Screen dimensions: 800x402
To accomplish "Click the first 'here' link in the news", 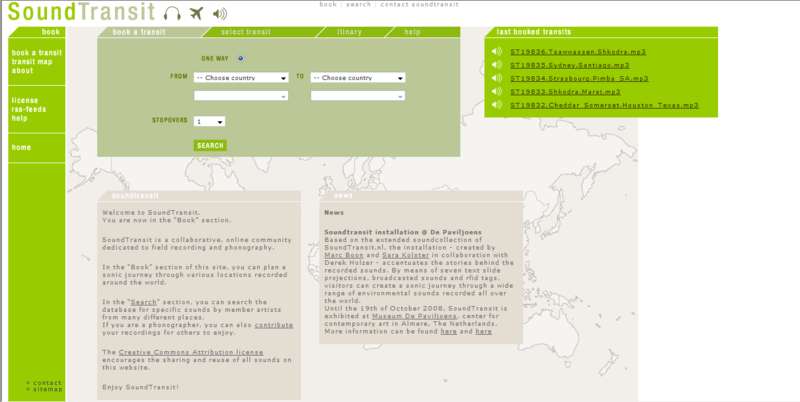I will pos(448,332).
